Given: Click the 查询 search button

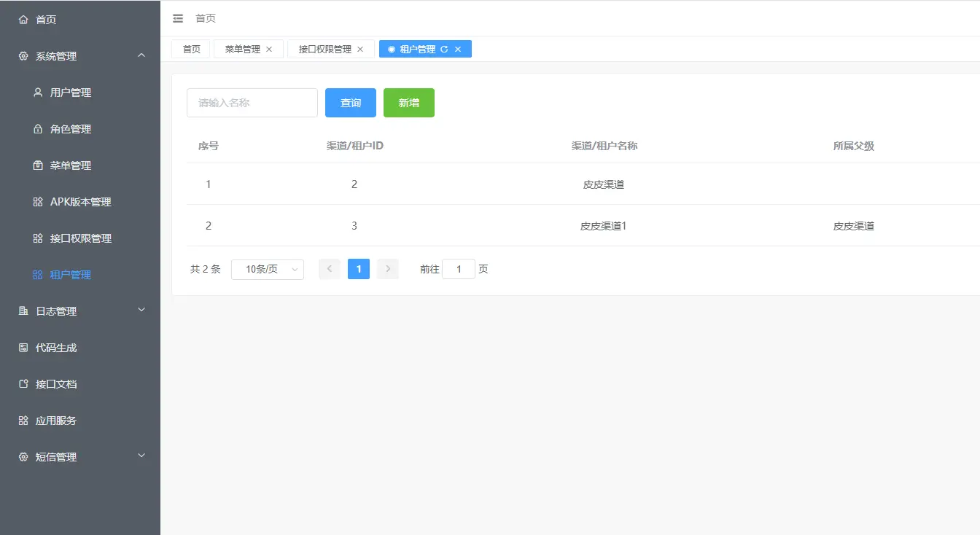Looking at the screenshot, I should click(x=350, y=103).
